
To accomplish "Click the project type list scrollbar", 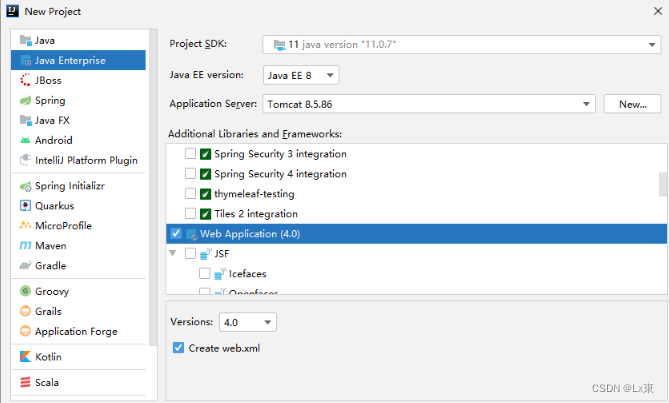I will tap(153, 188).
